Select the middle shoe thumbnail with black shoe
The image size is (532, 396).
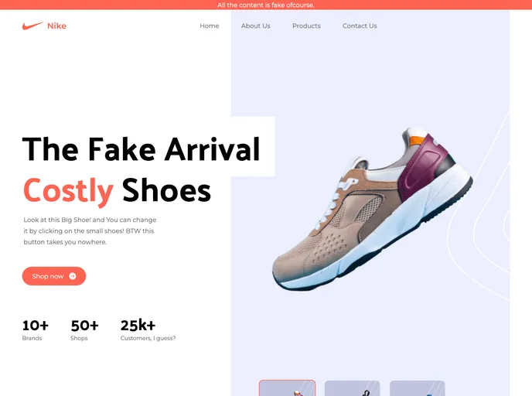coord(352,388)
